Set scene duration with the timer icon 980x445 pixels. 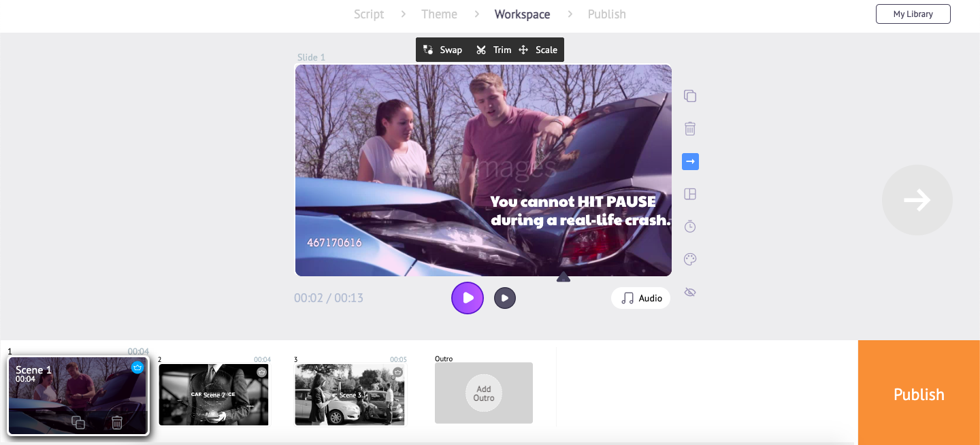[690, 227]
